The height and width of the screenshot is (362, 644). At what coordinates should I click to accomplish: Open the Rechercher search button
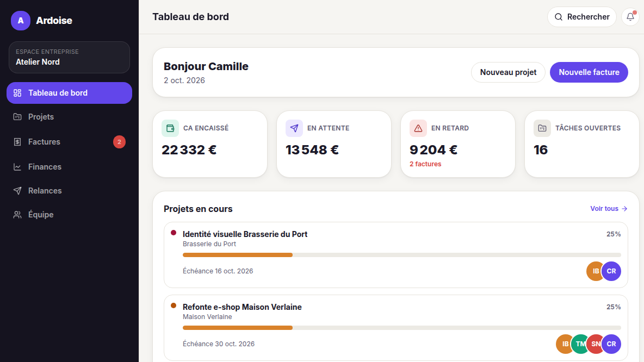pos(582,17)
